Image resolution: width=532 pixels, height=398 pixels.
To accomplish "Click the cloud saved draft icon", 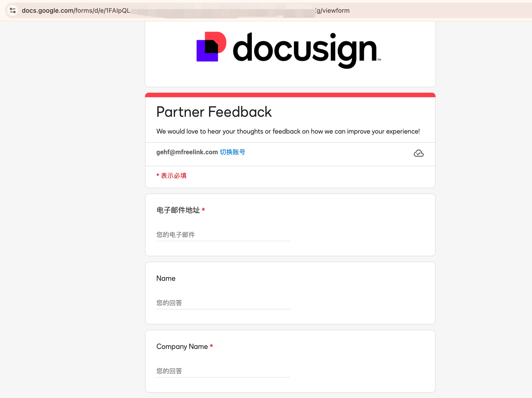I will [x=419, y=153].
